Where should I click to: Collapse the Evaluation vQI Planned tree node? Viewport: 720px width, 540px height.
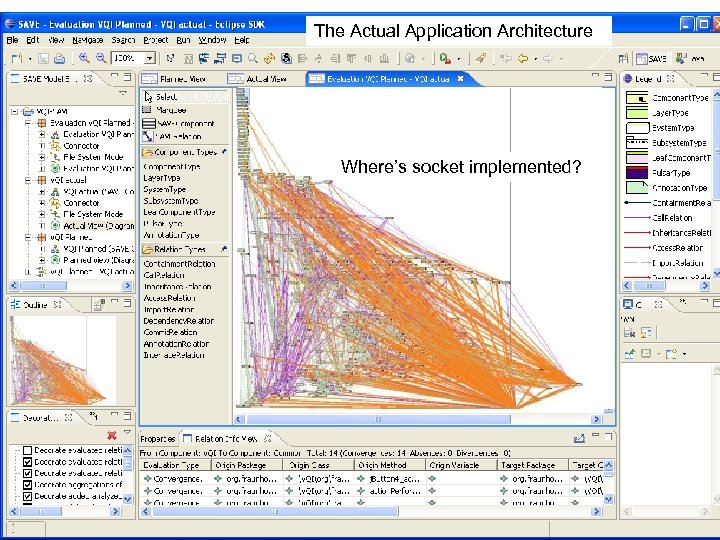coord(28,123)
